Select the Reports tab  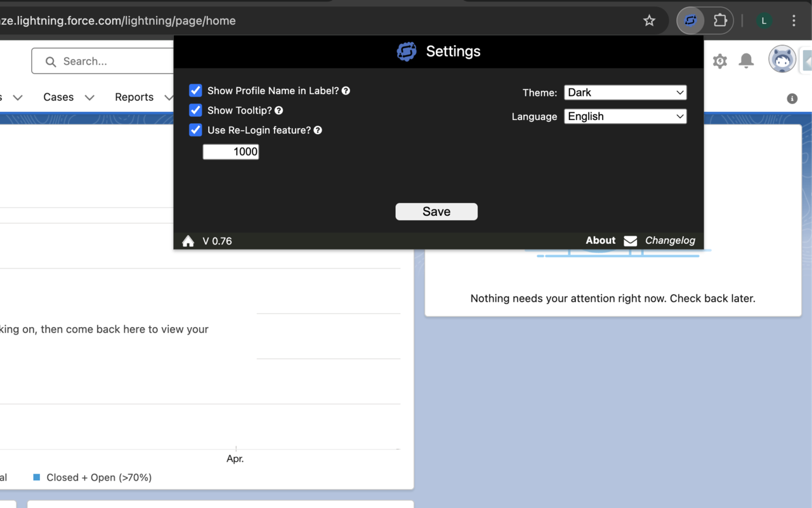pos(134,97)
